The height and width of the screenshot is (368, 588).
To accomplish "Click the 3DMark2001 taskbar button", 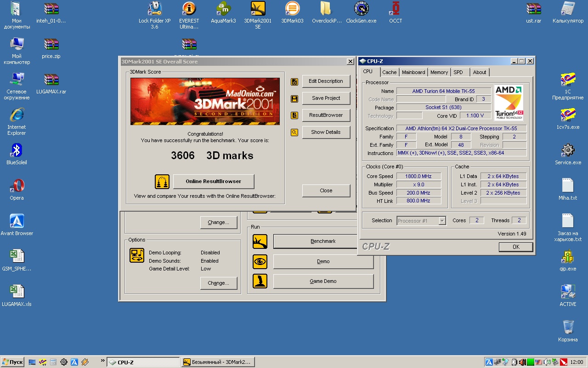I will tap(218, 362).
